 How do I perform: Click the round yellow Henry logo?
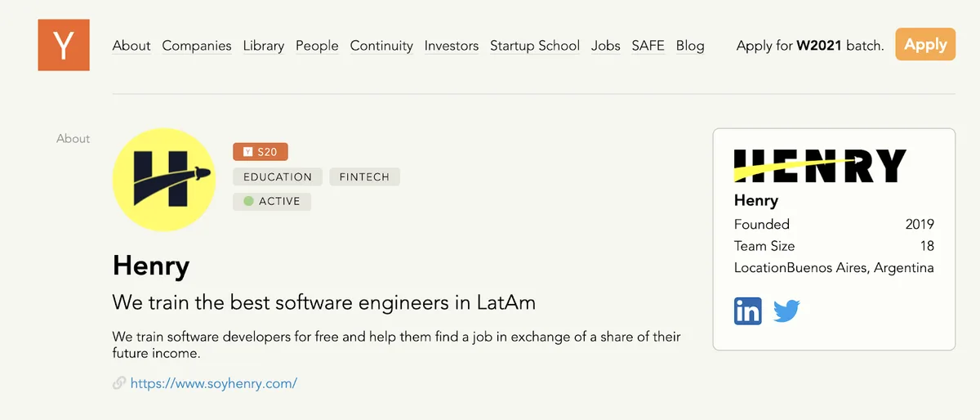click(163, 180)
